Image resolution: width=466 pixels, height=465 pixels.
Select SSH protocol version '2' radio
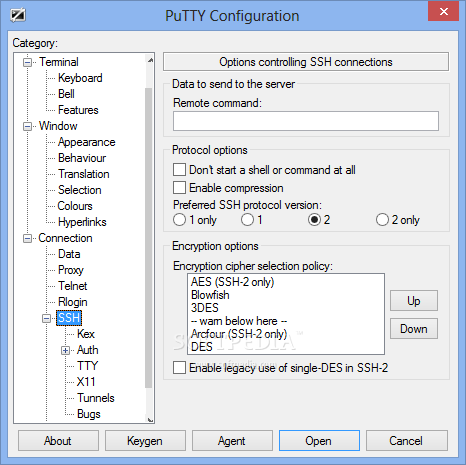coord(314,220)
